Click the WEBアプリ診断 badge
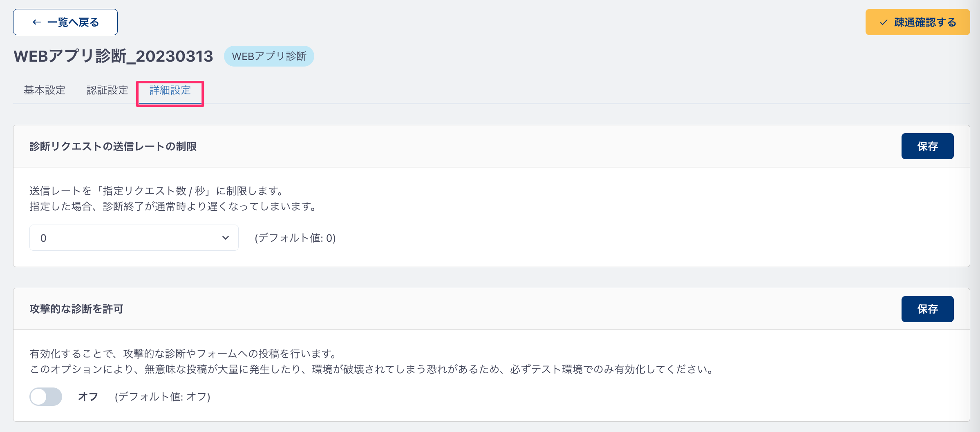 tap(269, 56)
